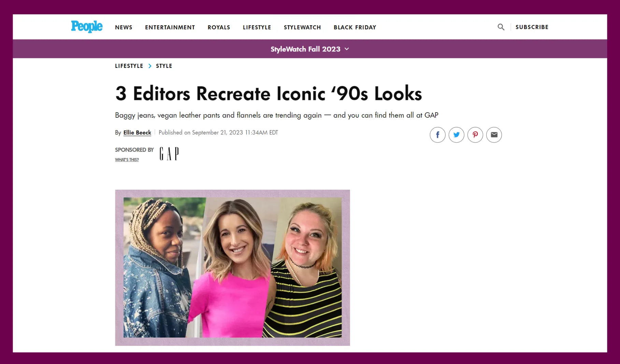The image size is (620, 364).
Task: Open the search magnifier icon
Action: coord(501,27)
